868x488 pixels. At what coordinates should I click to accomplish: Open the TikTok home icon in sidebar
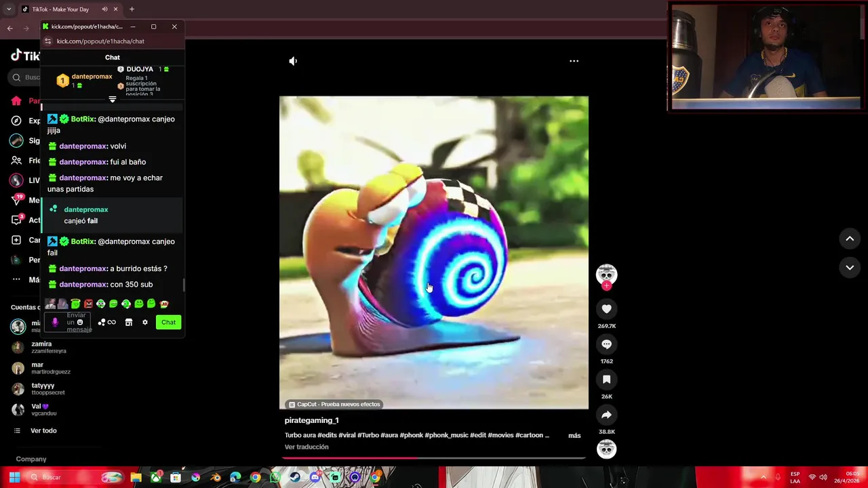pos(16,101)
